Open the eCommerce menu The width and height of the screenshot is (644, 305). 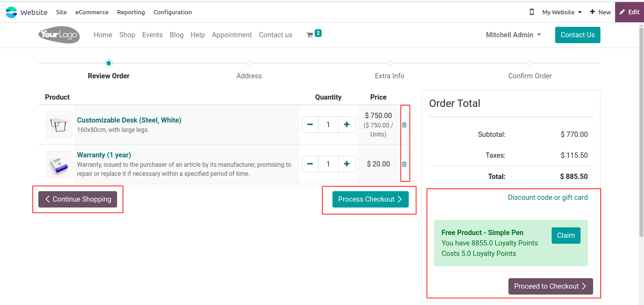(92, 12)
